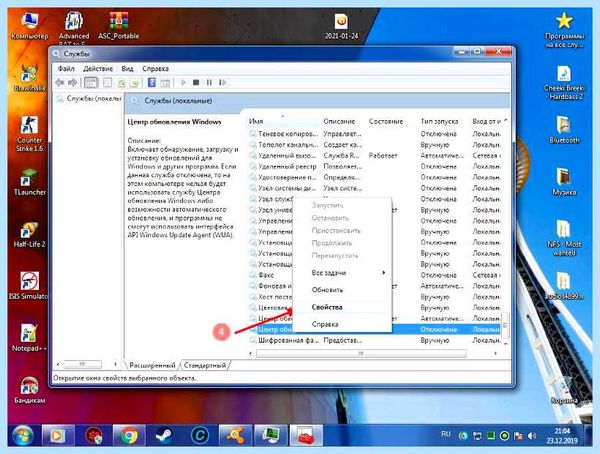
Task: Open the Бандикам desktop shortcut
Action: pyautogui.click(x=29, y=389)
